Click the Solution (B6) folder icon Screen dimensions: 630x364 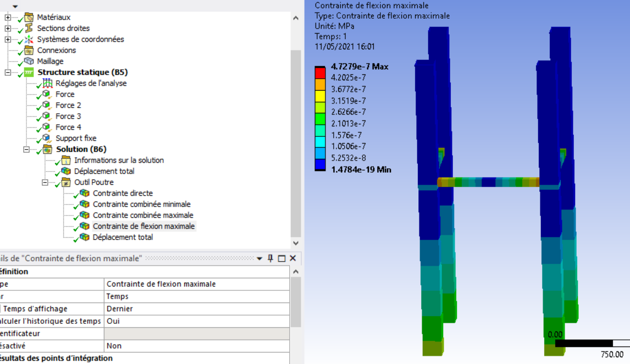[x=47, y=150]
